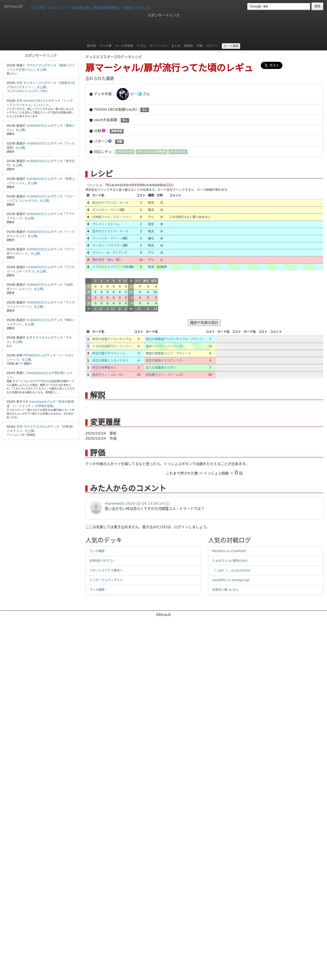Click the dmvault site logo
Viewport: 327px width, 980px height.
(x=13, y=6)
